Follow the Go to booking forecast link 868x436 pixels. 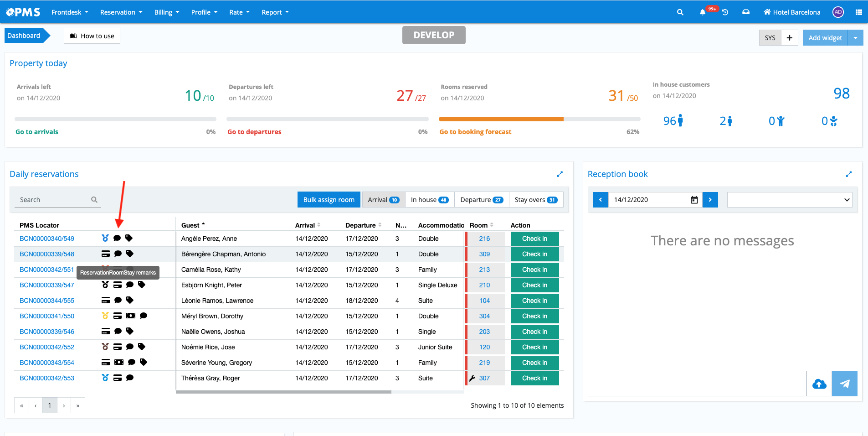[x=475, y=132]
